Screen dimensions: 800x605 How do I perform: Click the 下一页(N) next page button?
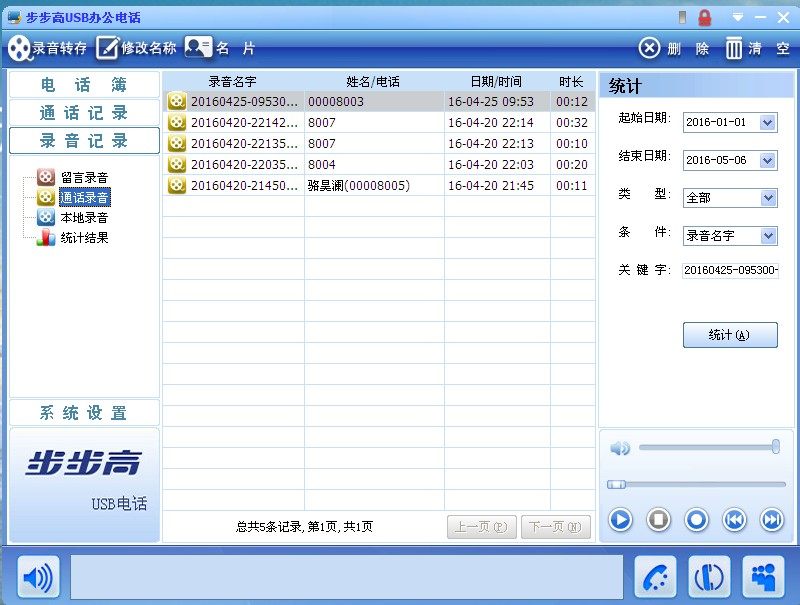[556, 526]
